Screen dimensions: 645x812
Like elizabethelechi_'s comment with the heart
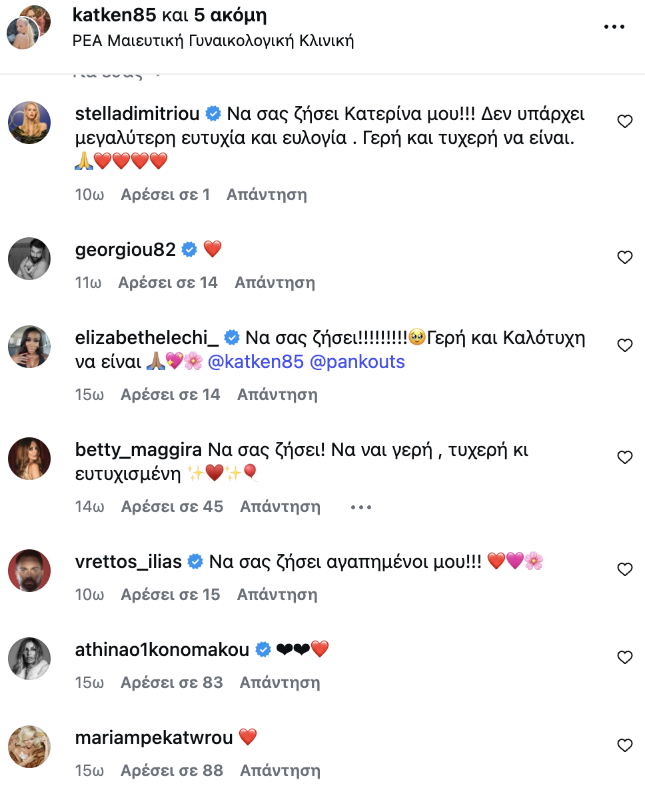pyautogui.click(x=624, y=345)
